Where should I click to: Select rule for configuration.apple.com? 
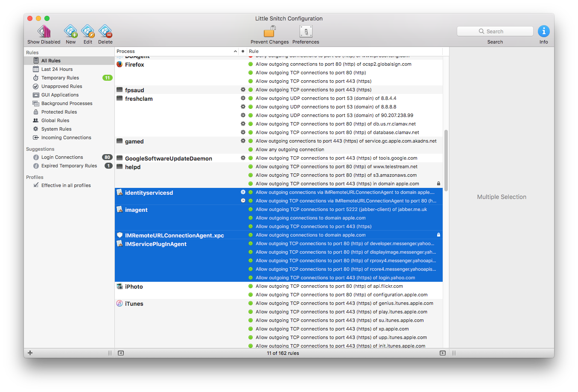tap(342, 295)
